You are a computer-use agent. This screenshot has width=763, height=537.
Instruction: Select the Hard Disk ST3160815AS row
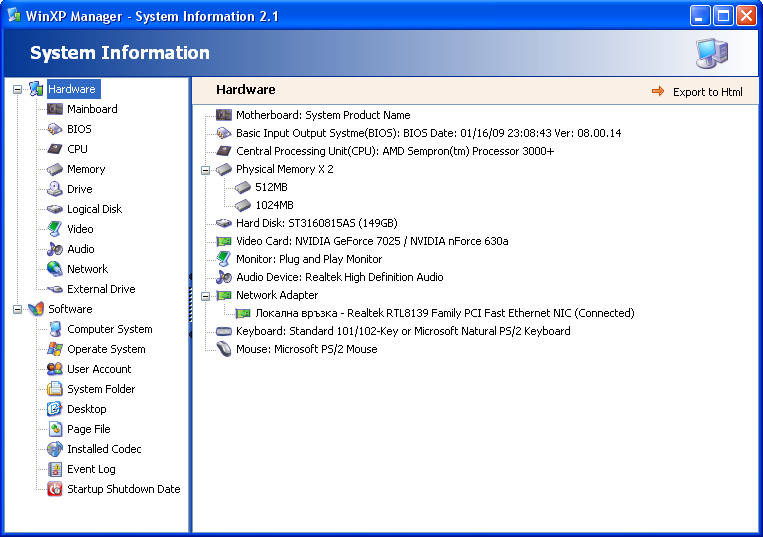tap(316, 223)
